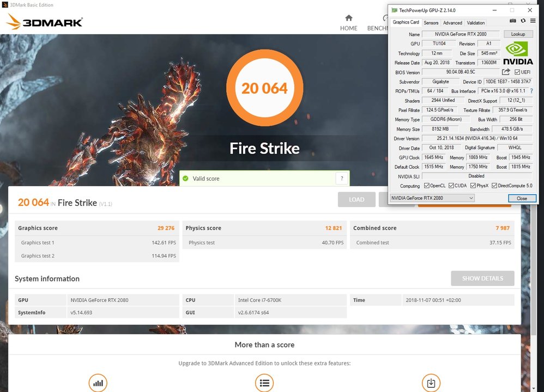This screenshot has width=544, height=392.
Task: Click the download/save feature icon
Action: coord(431,383)
